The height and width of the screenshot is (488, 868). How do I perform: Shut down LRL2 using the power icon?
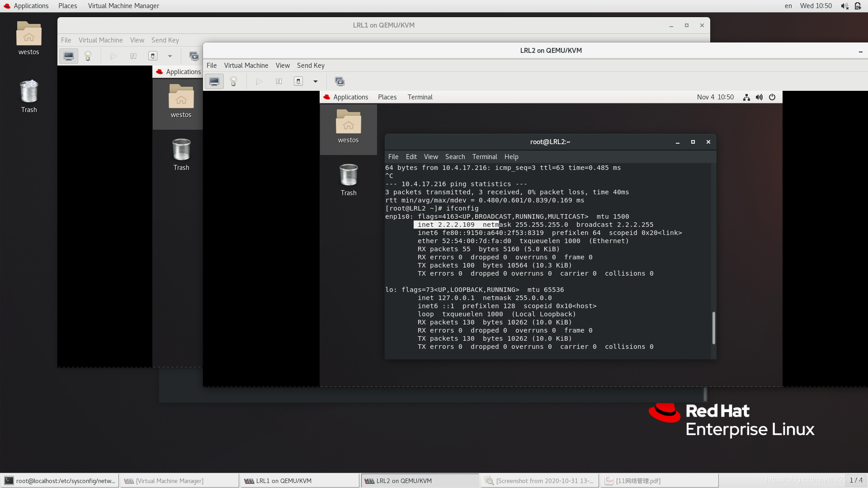[298, 81]
